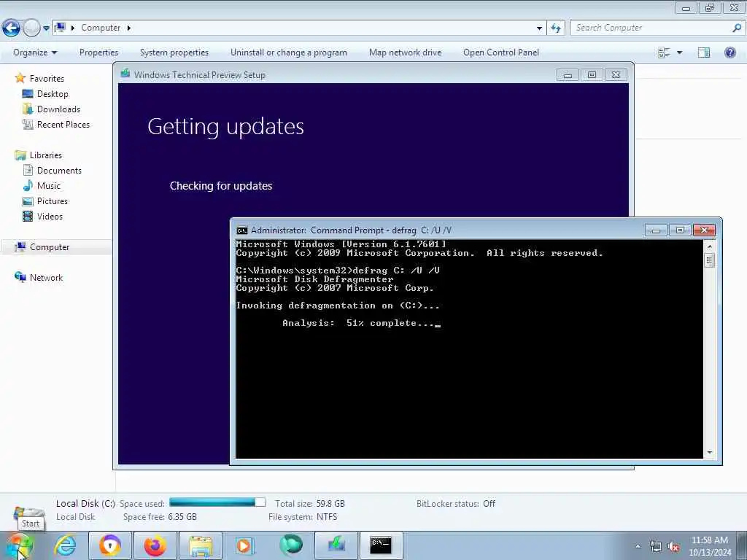Select Computer in the navigation pane
747x560 pixels.
[x=50, y=247]
